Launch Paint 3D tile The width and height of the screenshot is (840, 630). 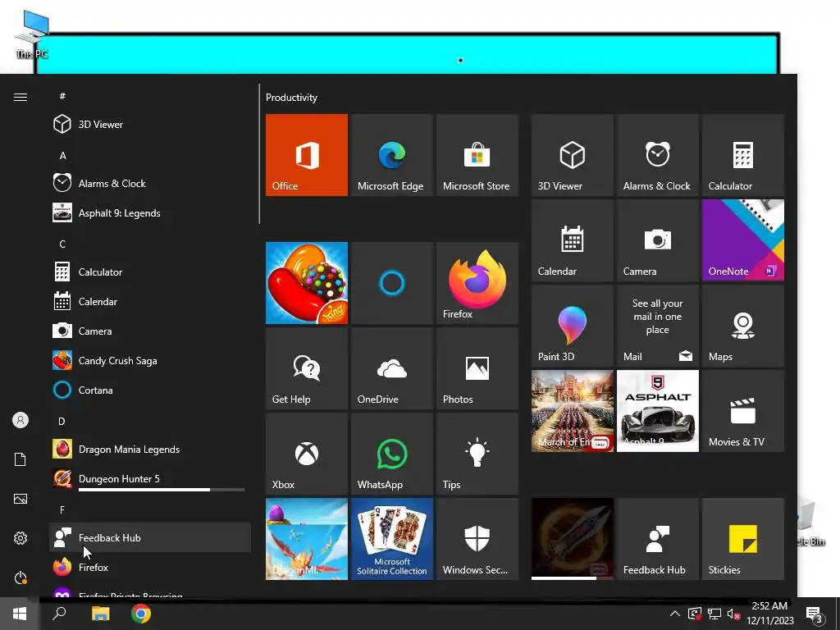(x=572, y=325)
